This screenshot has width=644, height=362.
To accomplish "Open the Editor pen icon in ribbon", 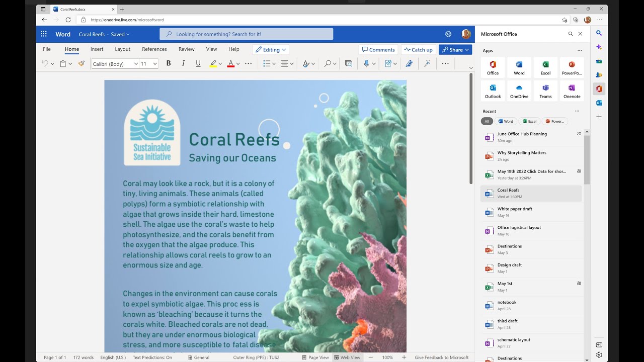I will click(x=409, y=63).
